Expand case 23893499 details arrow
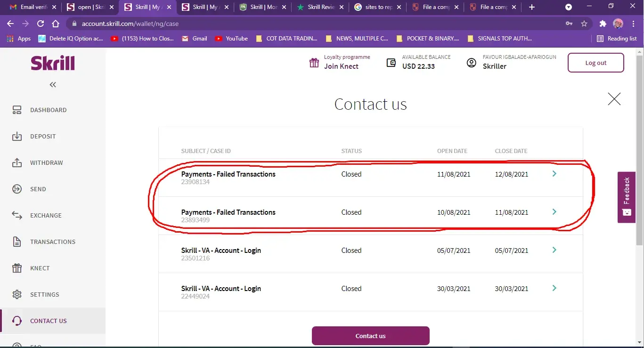The height and width of the screenshot is (348, 644). (554, 212)
